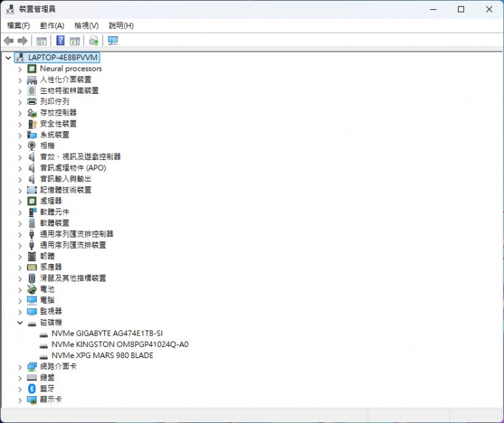The image size is (504, 423).
Task: Select NVMe XPG MARS 980 BLADE drive
Action: point(102,355)
